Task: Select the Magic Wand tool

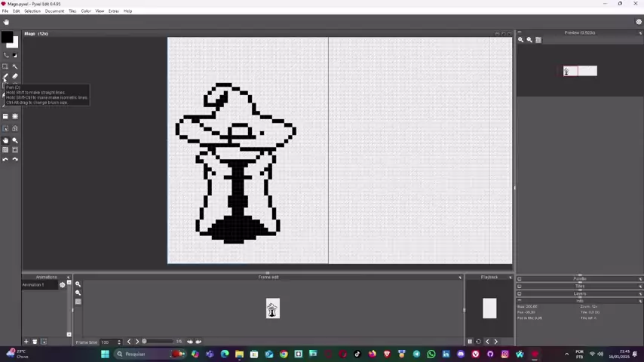Action: coord(15,66)
